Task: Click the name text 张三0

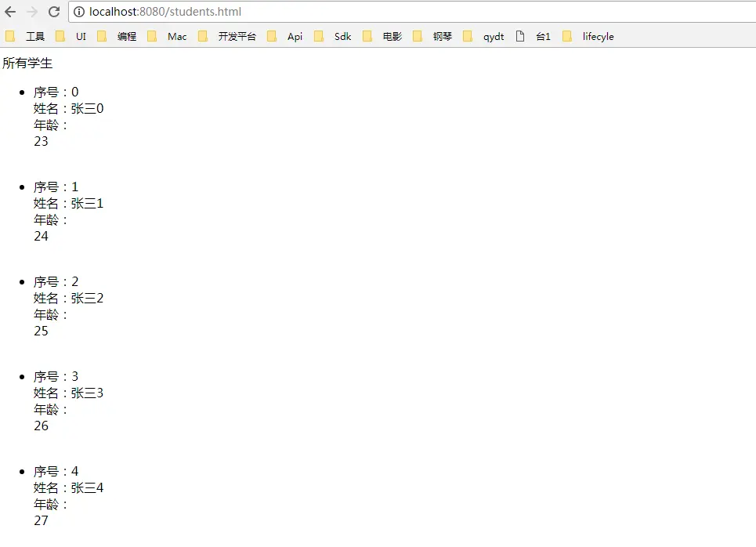Action: [x=87, y=108]
